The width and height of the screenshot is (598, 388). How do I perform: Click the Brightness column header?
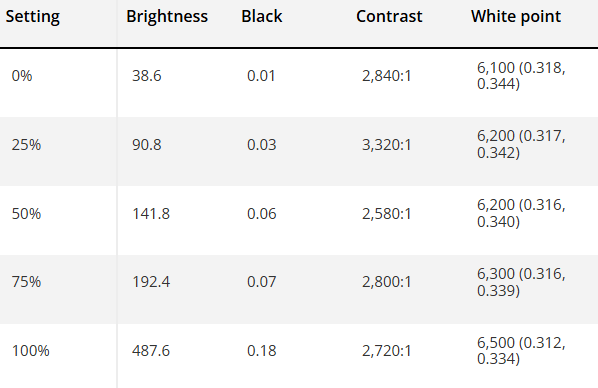[x=167, y=16]
